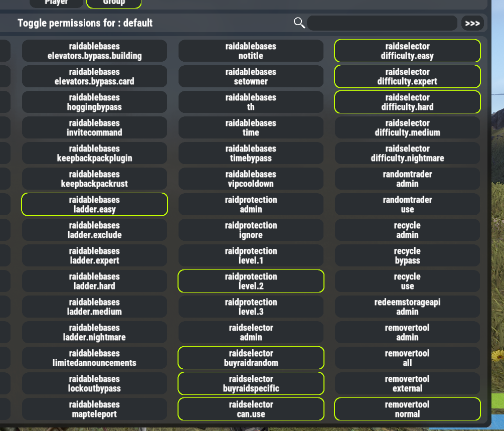Go to next page with >>> button

pyautogui.click(x=472, y=23)
